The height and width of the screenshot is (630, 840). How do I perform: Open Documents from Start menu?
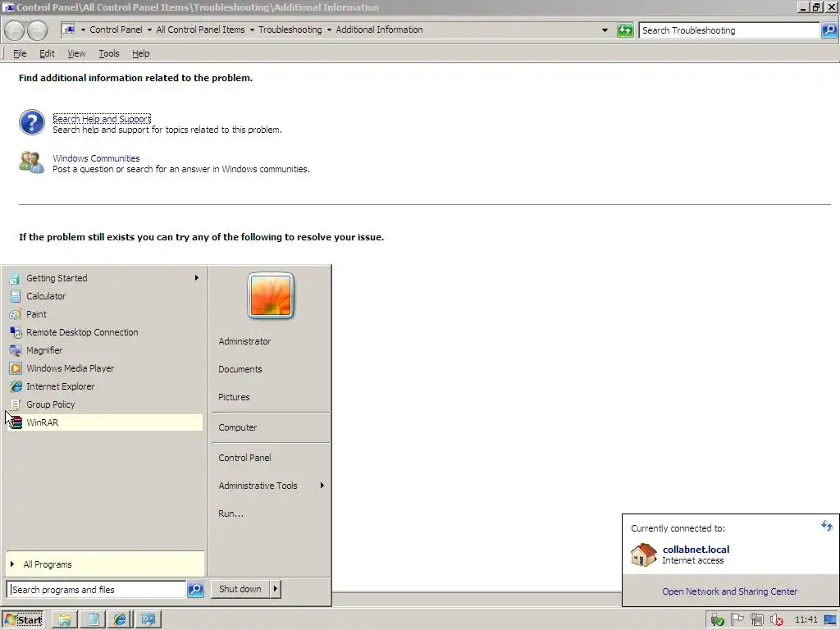240,369
